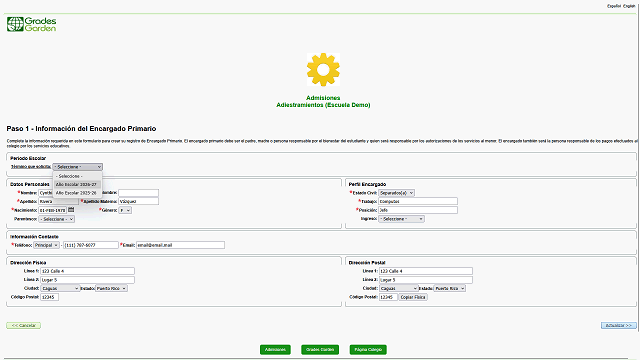The image size is (640, 360).
Task: Click the empty second name field
Action: point(138,193)
